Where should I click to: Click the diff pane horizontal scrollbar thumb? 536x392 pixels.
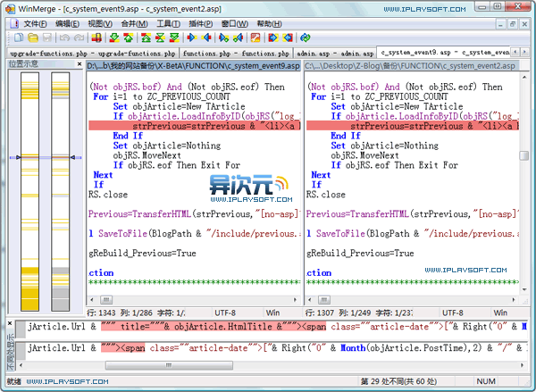pos(169,365)
